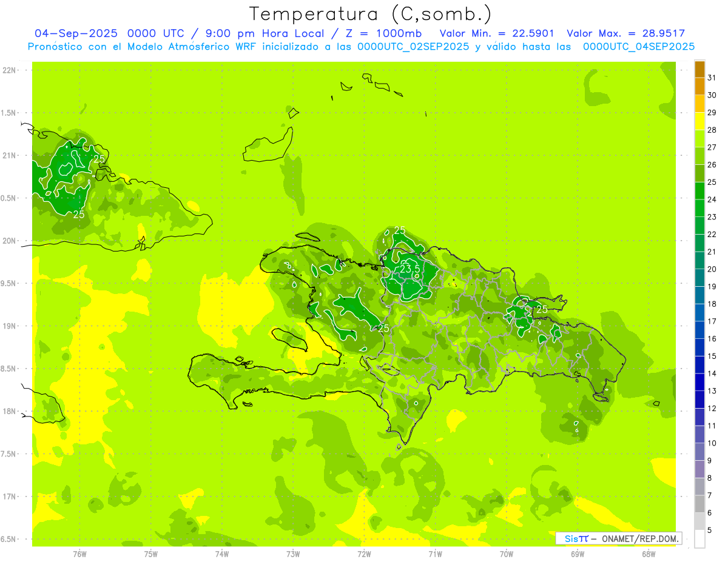Click the "76W" longitude label

click(x=79, y=554)
